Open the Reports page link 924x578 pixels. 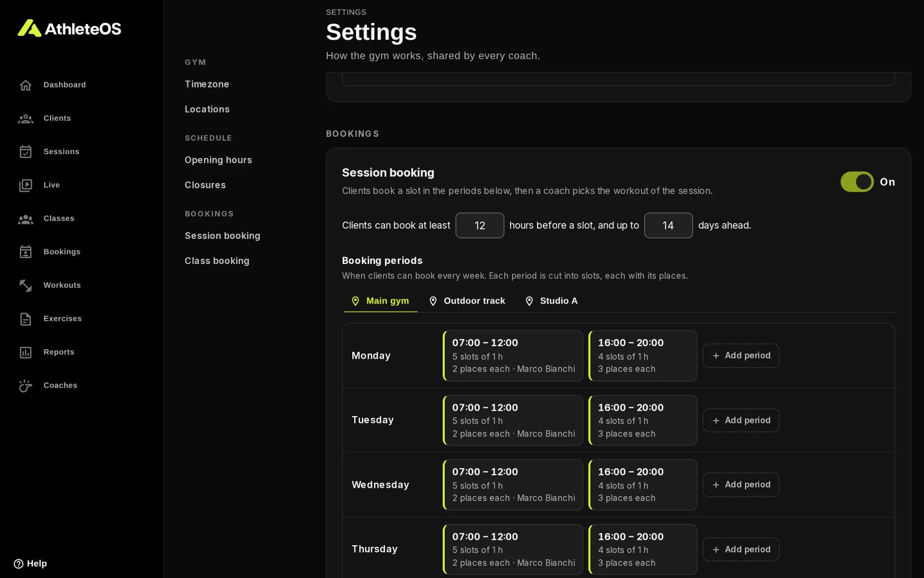tap(59, 352)
